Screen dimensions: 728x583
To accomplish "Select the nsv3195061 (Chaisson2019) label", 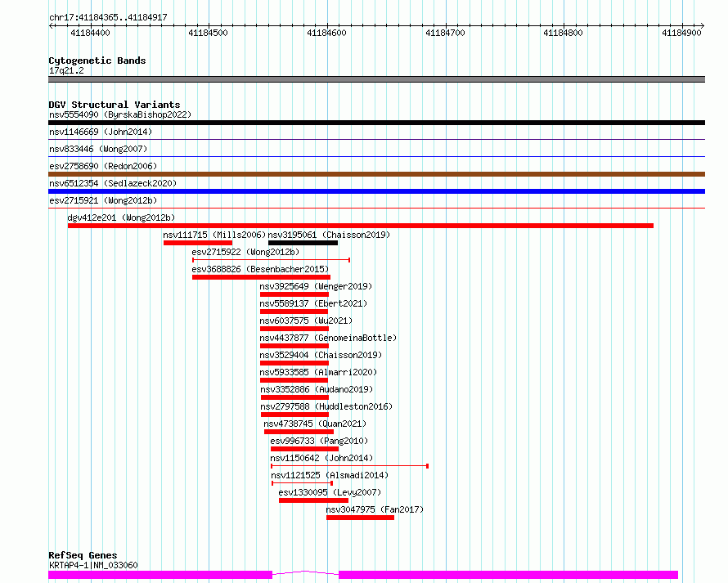I will tap(329, 235).
